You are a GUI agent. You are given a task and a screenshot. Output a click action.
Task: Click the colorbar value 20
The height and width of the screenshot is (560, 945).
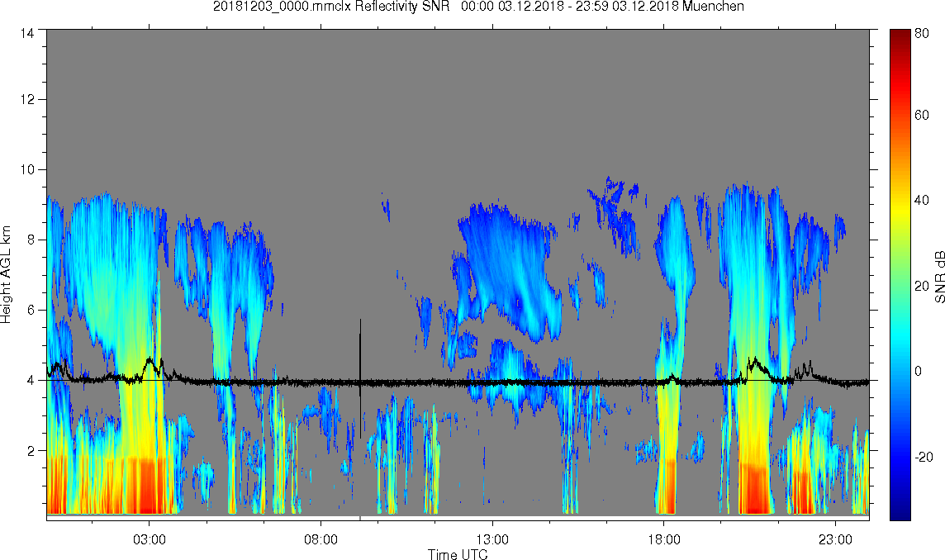coord(922,286)
